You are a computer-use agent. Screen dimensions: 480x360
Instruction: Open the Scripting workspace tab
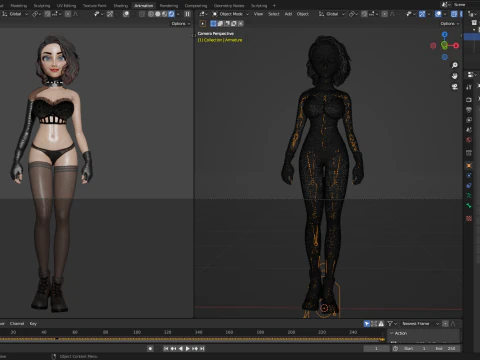click(259, 6)
